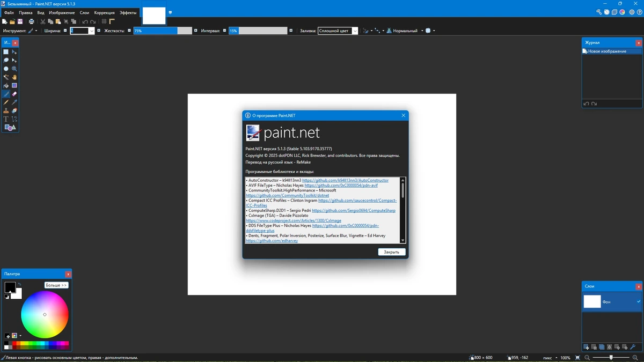Select the Text tool
The image size is (644, 362).
point(6,119)
